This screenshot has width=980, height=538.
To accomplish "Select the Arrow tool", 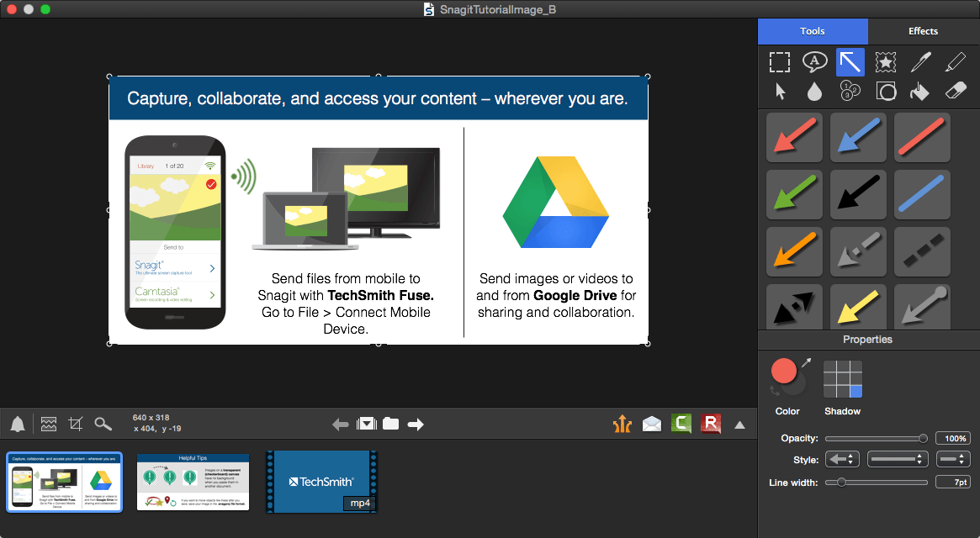I will [850, 62].
